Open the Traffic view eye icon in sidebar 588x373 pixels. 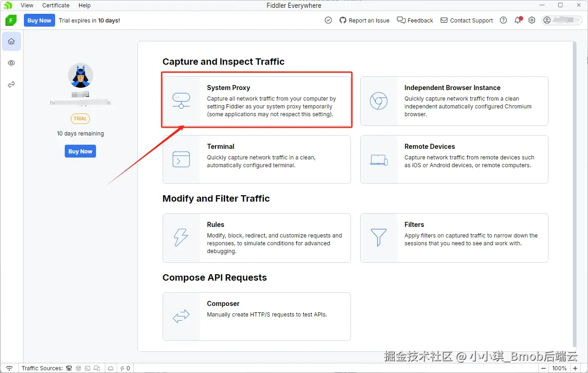(11, 63)
